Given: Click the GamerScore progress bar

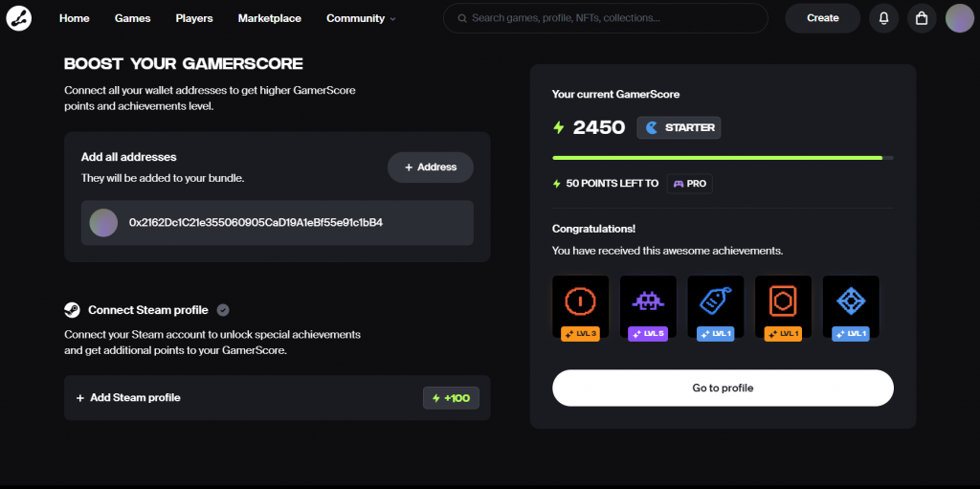Looking at the screenshot, I should click(723, 158).
